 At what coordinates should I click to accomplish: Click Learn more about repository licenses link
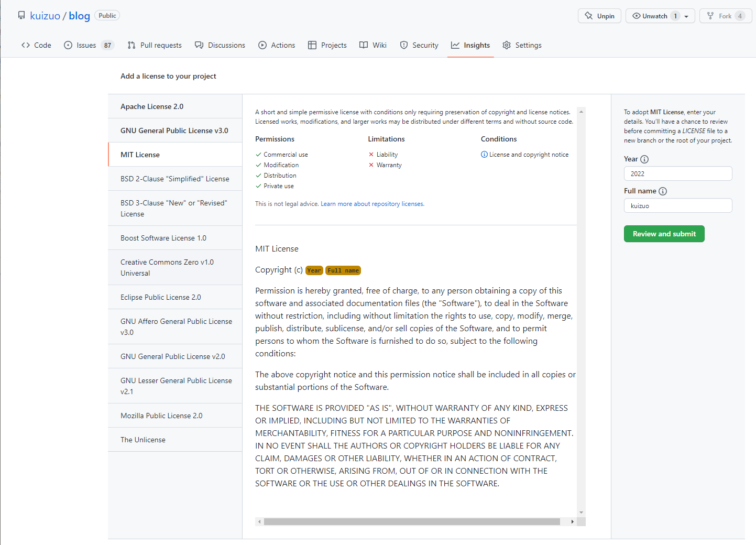pos(372,204)
